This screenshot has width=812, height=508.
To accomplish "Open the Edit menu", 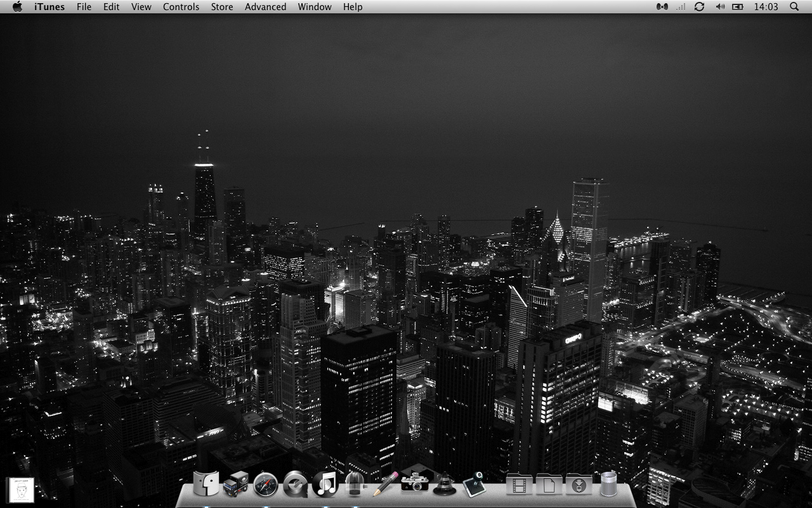I will click(112, 7).
